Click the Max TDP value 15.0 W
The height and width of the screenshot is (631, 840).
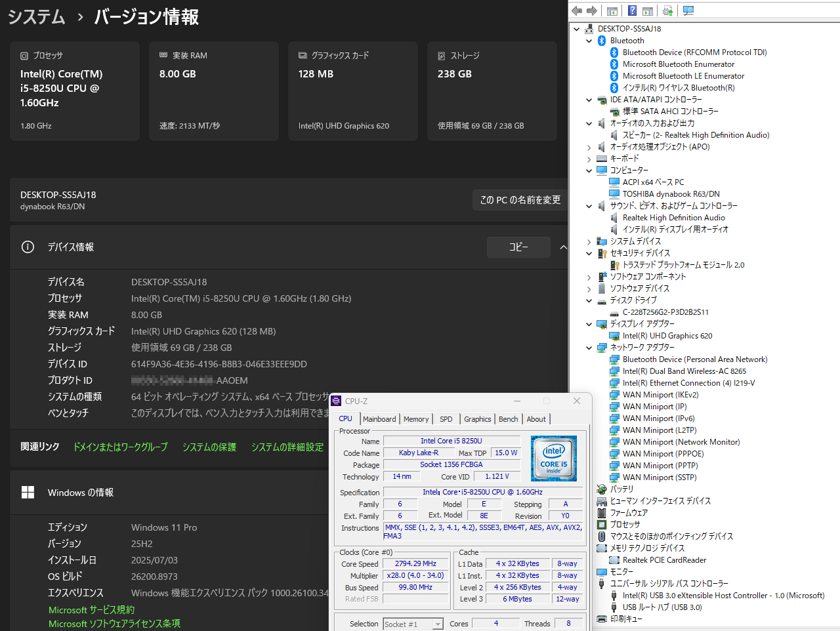click(505, 453)
